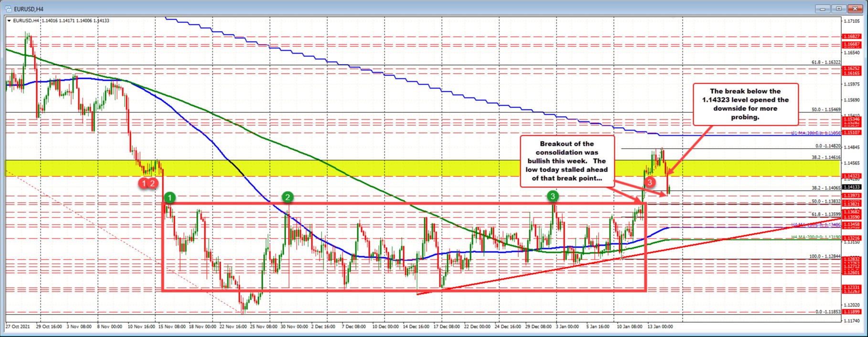This screenshot has width=868, height=337.
Task: Select the red price label 1.15107
Action: [x=851, y=132]
